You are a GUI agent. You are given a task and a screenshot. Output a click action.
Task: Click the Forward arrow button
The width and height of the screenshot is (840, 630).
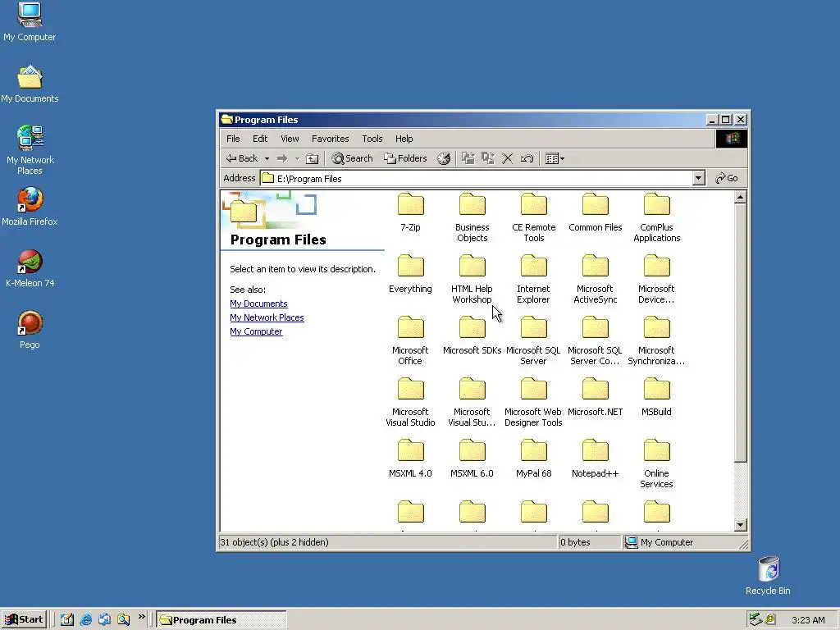[282, 158]
